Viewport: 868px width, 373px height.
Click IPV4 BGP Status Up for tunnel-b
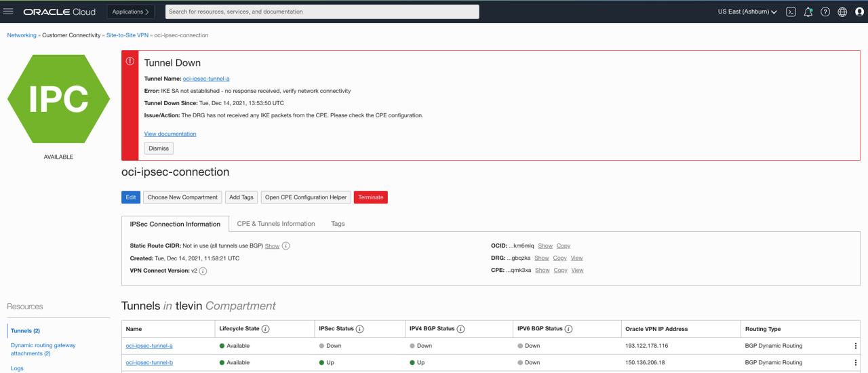coord(417,363)
